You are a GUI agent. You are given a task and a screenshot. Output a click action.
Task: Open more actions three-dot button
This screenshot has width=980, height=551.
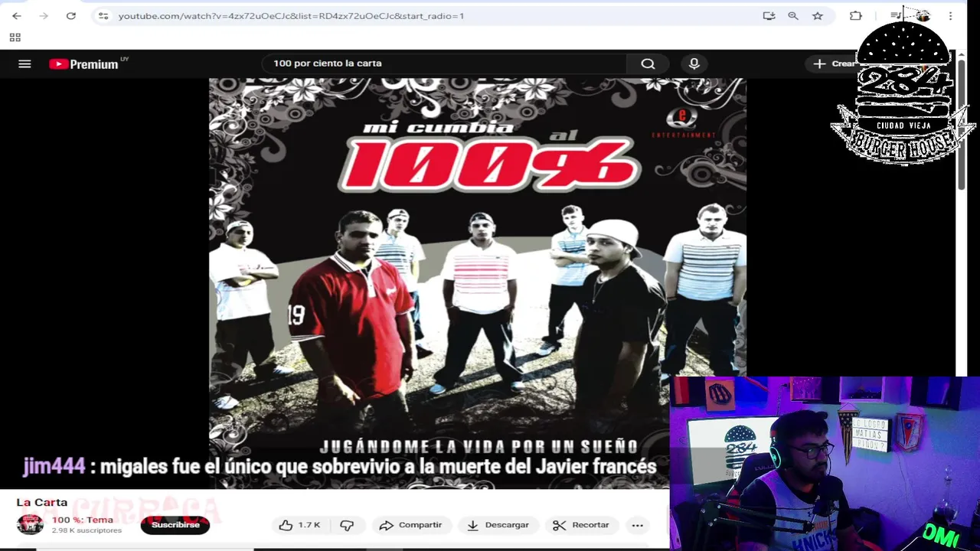(637, 525)
